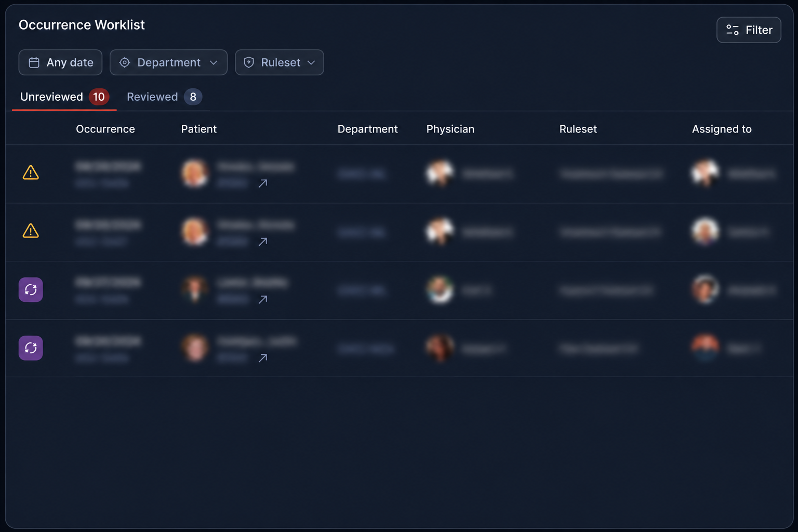Click the red 10 count badge

pyautogui.click(x=99, y=97)
